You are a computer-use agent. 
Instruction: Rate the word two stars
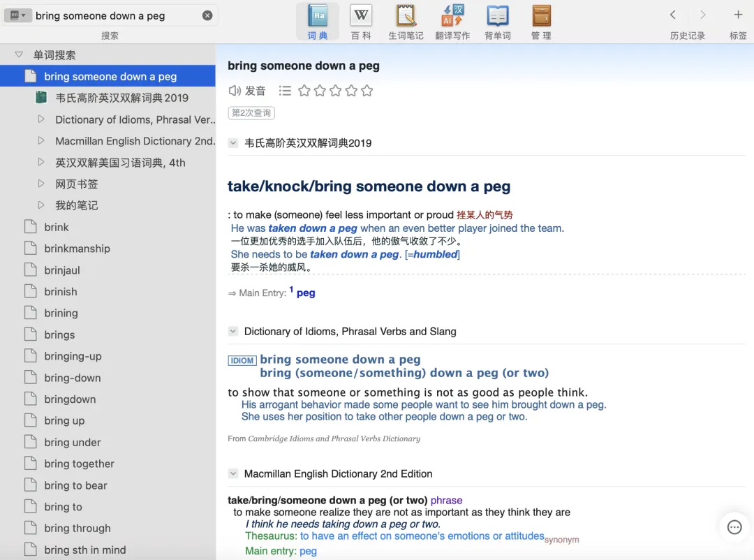click(320, 91)
